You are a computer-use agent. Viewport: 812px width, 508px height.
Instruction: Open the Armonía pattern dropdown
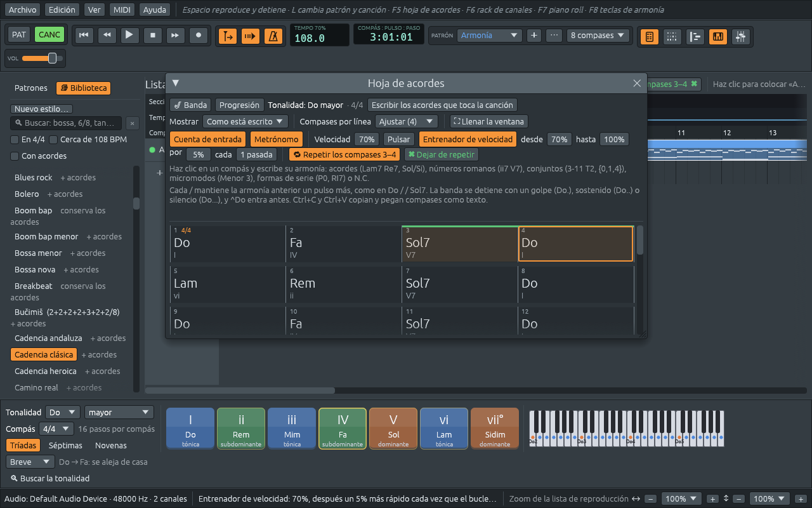coord(490,36)
